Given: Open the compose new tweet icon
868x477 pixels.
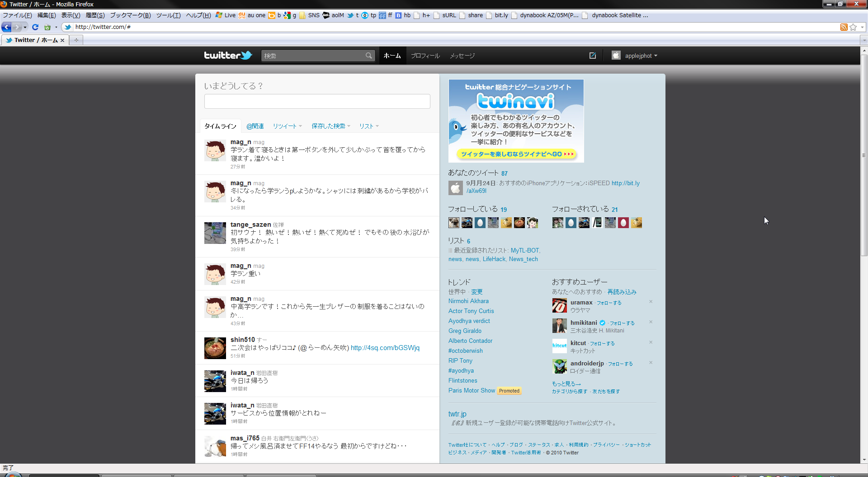Looking at the screenshot, I should point(593,56).
